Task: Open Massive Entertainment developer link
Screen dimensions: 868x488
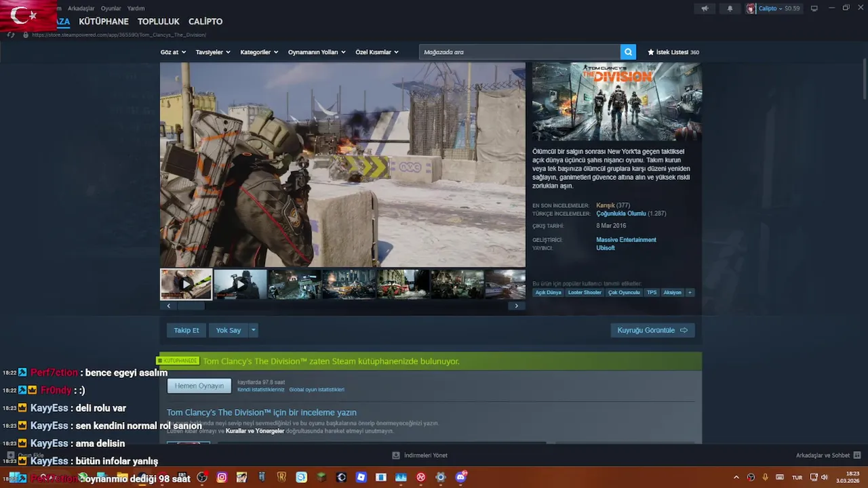Action: pyautogui.click(x=626, y=240)
